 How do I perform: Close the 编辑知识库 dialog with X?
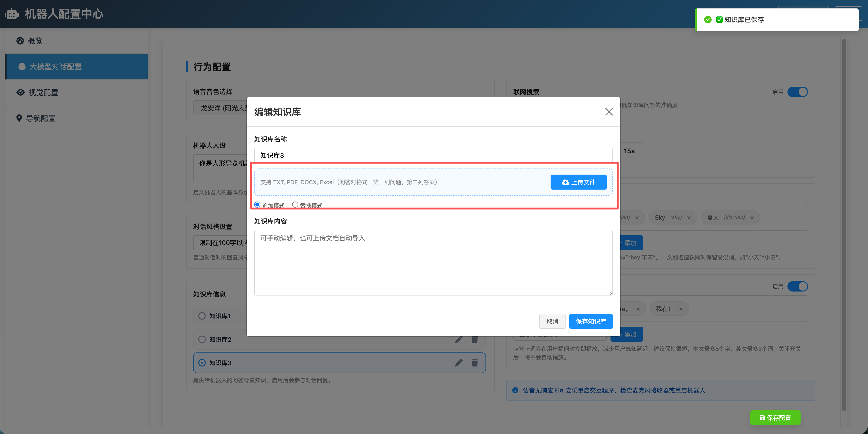(x=609, y=112)
